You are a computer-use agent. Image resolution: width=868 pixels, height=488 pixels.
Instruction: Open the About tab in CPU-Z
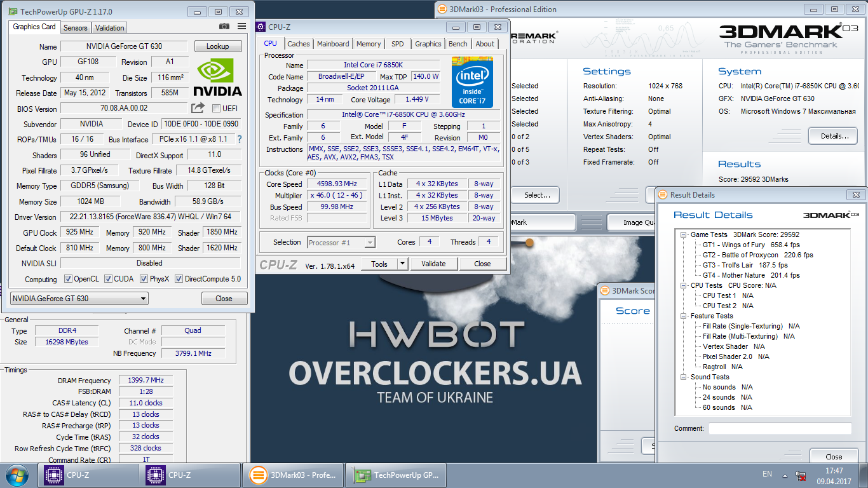[x=485, y=44]
